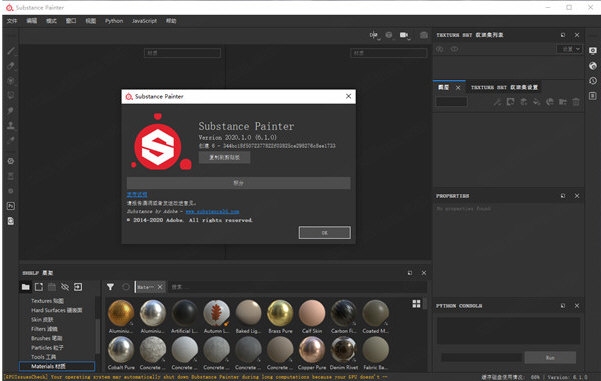Open Shader settings sphere icon in right dock
601x381 pixels.
point(593,66)
